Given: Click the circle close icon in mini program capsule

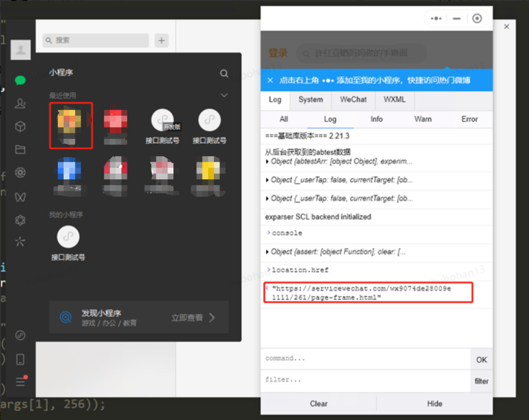Looking at the screenshot, I should 477,19.
